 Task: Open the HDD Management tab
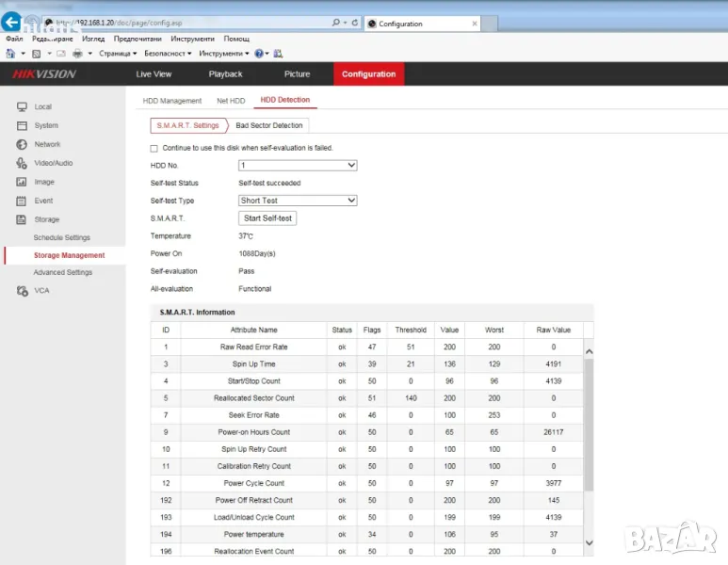[x=172, y=101]
